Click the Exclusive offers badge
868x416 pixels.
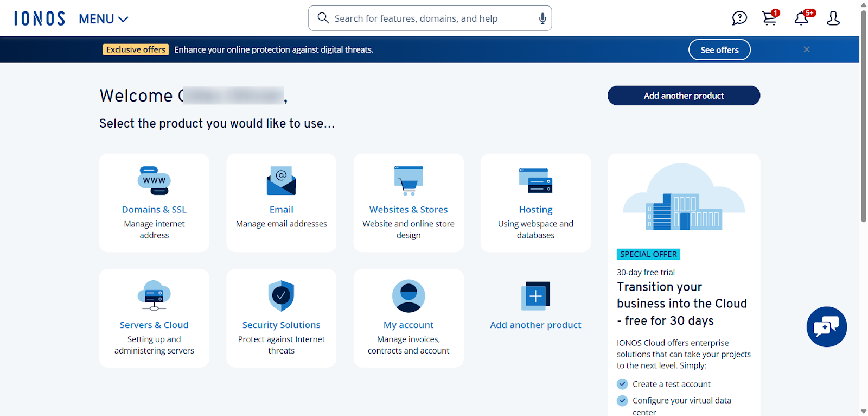(x=136, y=49)
